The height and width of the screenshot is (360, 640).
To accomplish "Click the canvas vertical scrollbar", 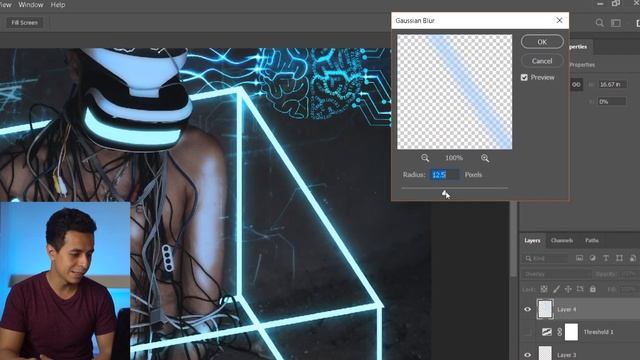I will (x=513, y=240).
